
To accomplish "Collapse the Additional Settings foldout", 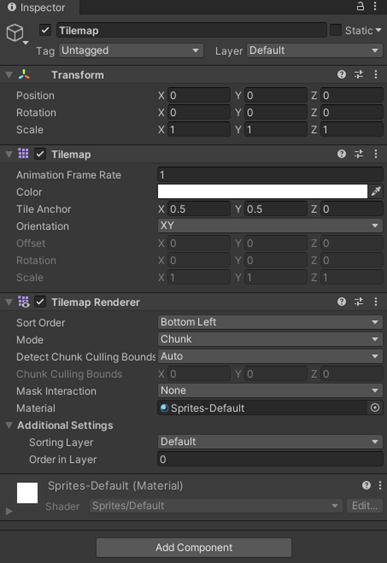I will click(9, 425).
